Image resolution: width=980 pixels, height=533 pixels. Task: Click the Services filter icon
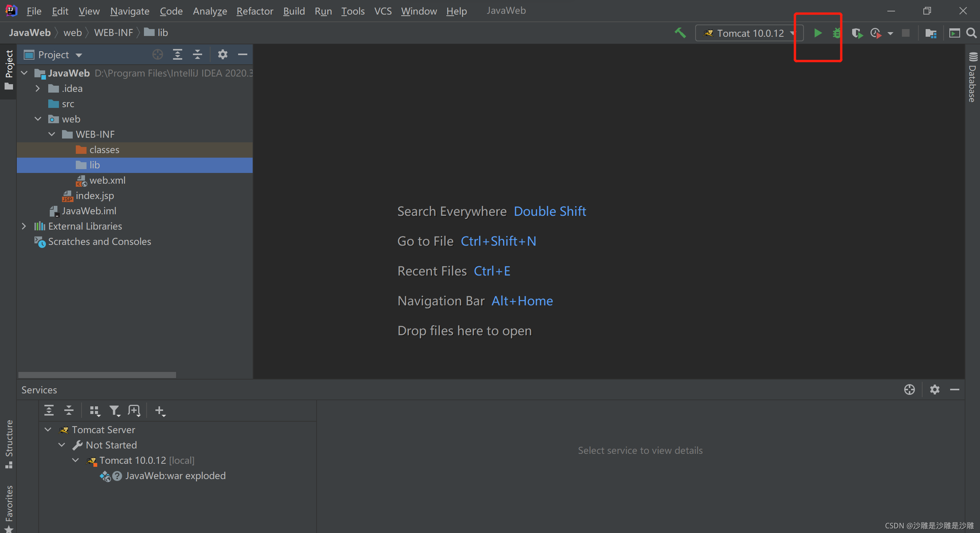point(114,411)
